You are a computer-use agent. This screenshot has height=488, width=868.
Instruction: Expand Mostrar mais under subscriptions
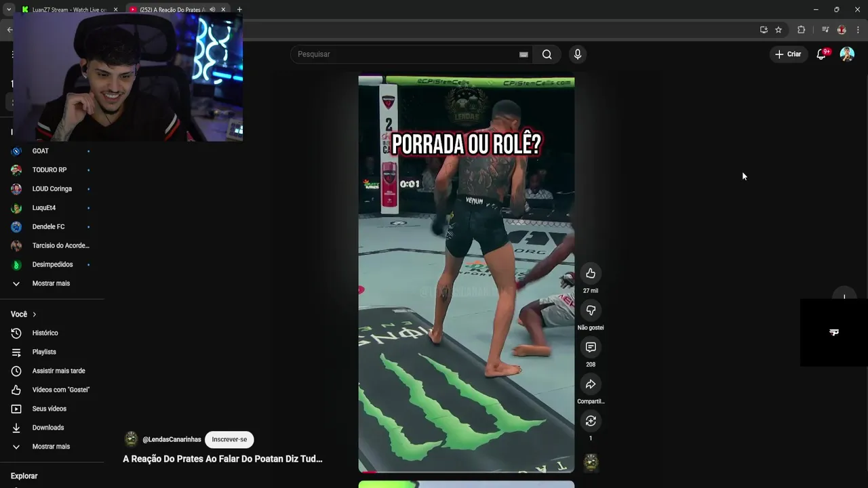point(52,283)
